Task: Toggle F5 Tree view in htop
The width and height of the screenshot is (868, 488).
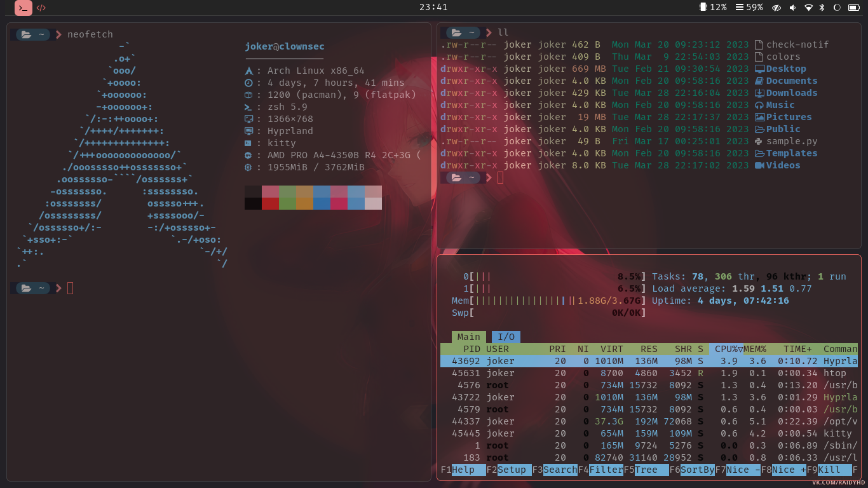Action: 646,470
